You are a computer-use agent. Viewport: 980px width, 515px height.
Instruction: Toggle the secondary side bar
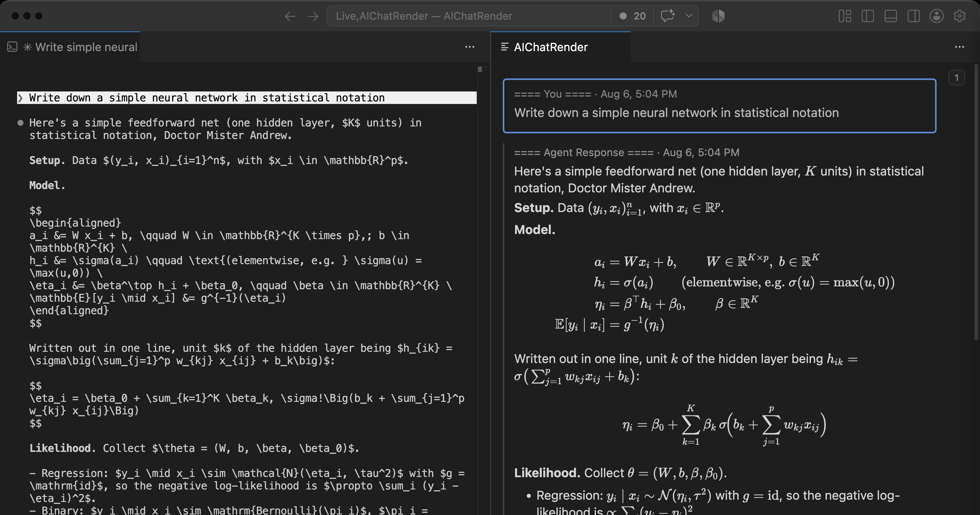913,16
